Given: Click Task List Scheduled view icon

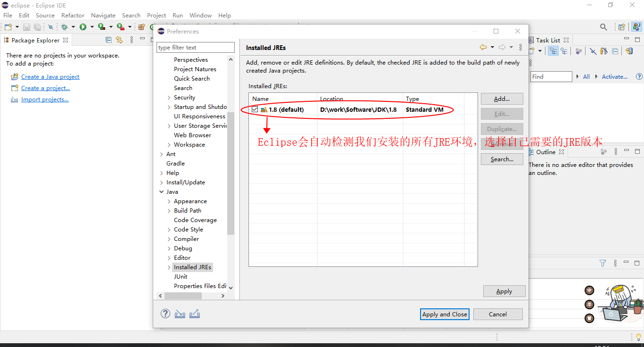Looking at the screenshot, I should (x=564, y=51).
